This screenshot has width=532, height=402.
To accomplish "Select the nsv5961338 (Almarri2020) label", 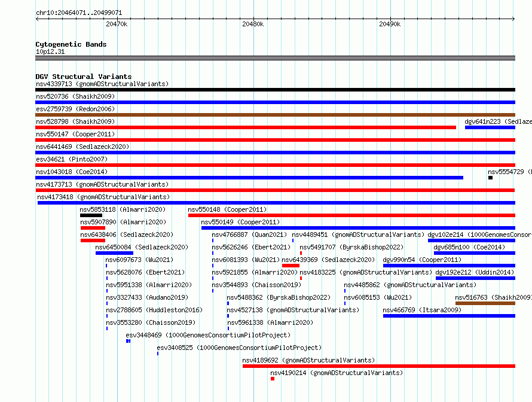I will [270, 322].
